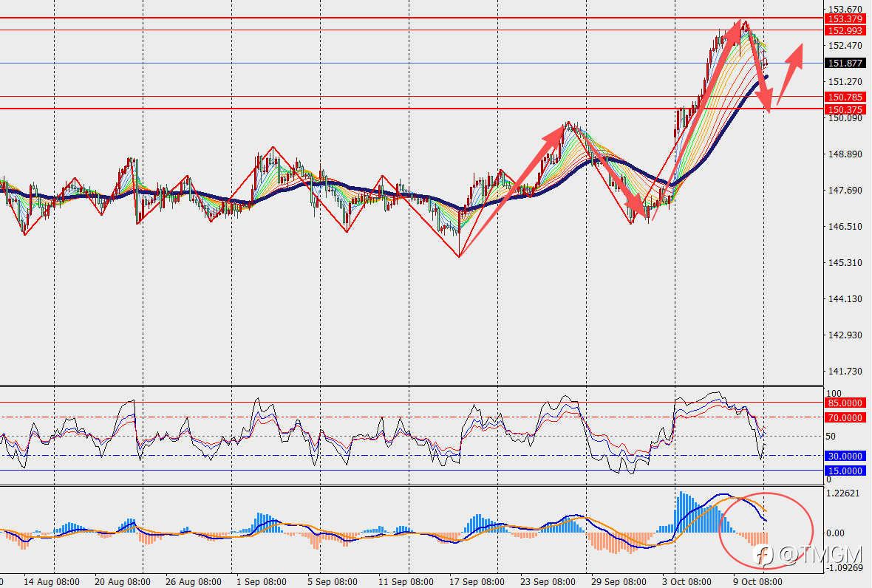Image resolution: width=872 pixels, height=588 pixels.
Task: Select the 150.785 support level label
Action: (845, 98)
